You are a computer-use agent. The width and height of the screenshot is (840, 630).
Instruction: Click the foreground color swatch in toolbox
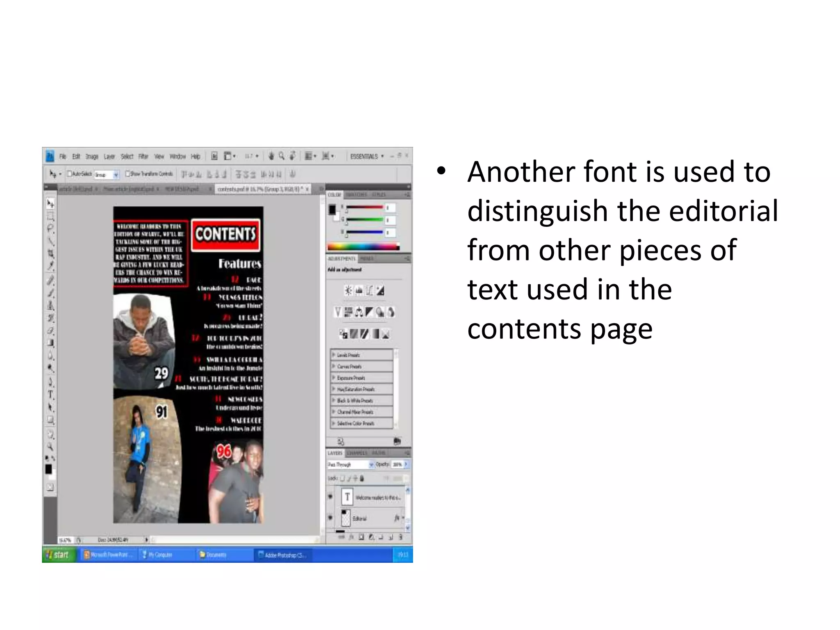click(48, 469)
